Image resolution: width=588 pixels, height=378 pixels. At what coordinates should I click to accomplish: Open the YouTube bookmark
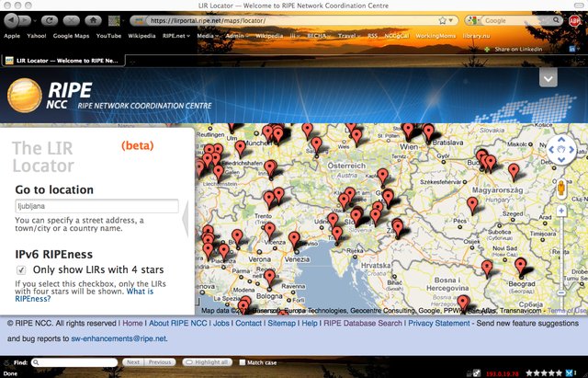coord(108,36)
